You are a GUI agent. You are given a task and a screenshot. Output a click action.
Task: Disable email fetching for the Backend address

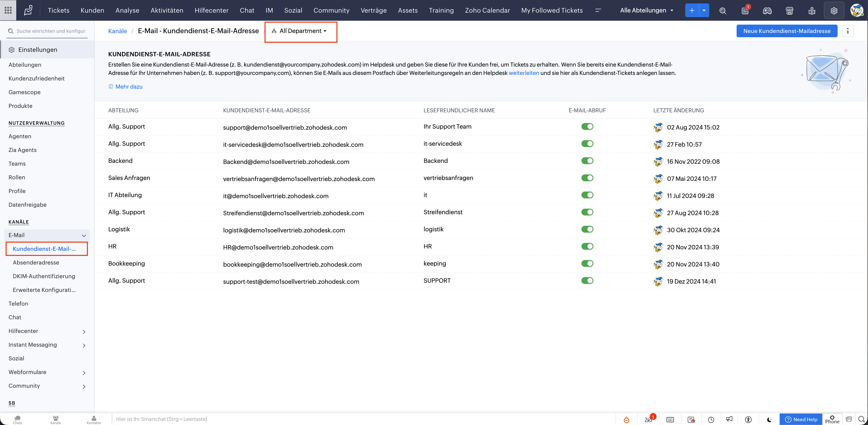(587, 161)
